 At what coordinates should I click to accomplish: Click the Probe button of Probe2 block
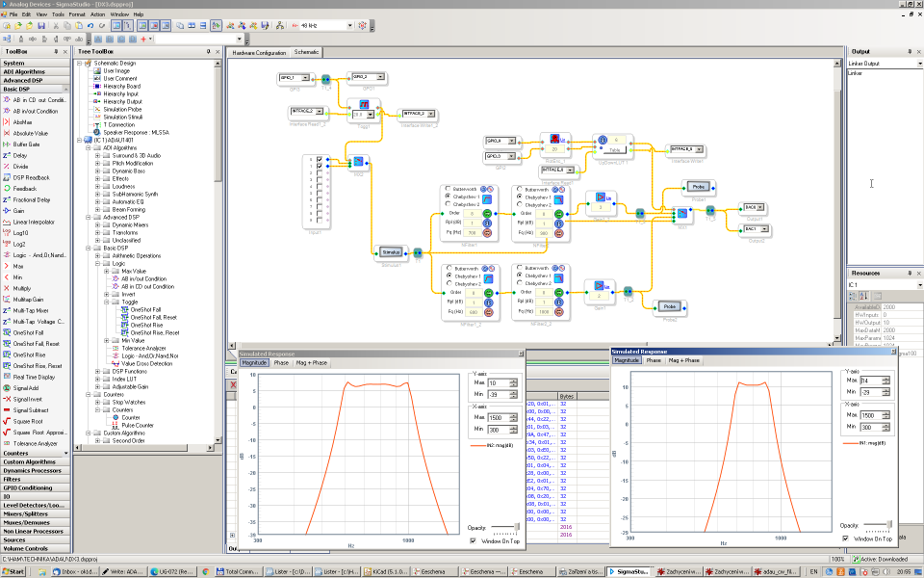670,306
